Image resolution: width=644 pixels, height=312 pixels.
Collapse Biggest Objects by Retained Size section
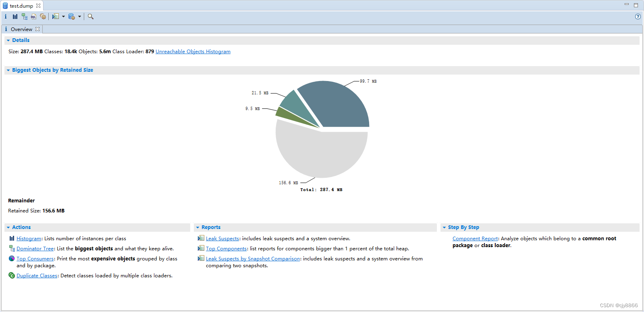8,70
